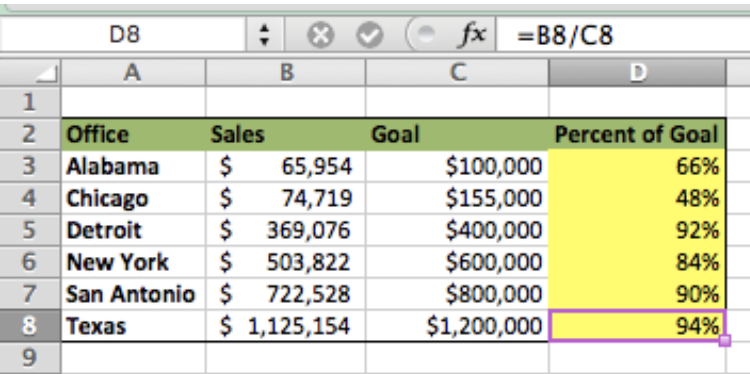Open the fx function builder

[x=473, y=34]
